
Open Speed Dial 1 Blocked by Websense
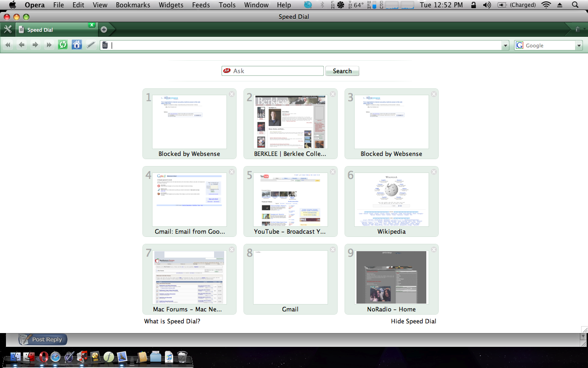tap(189, 122)
